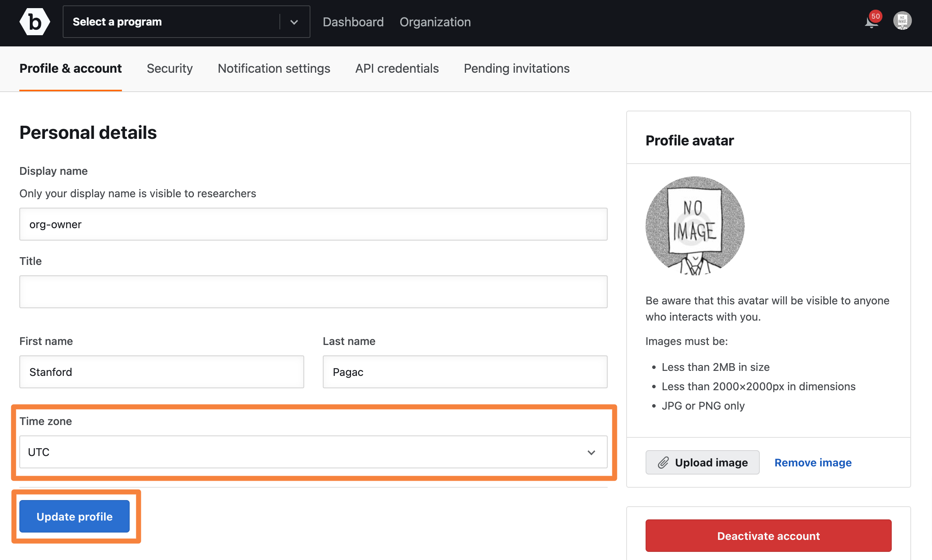932x560 pixels.
Task: Select the Organization menu item
Action: [435, 21]
